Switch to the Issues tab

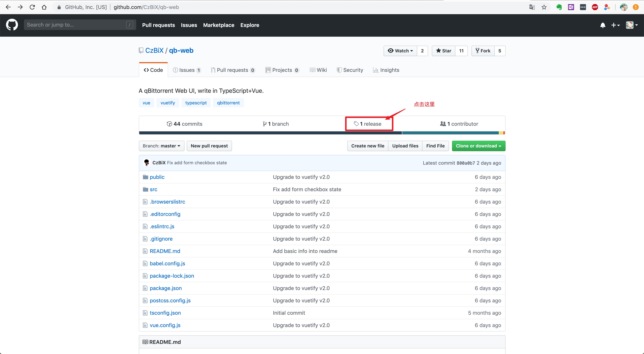187,70
